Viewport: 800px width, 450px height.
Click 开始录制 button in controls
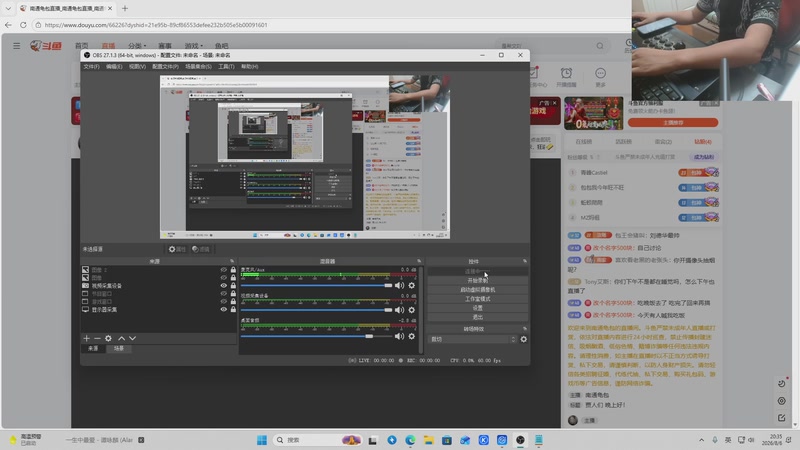[x=478, y=281]
